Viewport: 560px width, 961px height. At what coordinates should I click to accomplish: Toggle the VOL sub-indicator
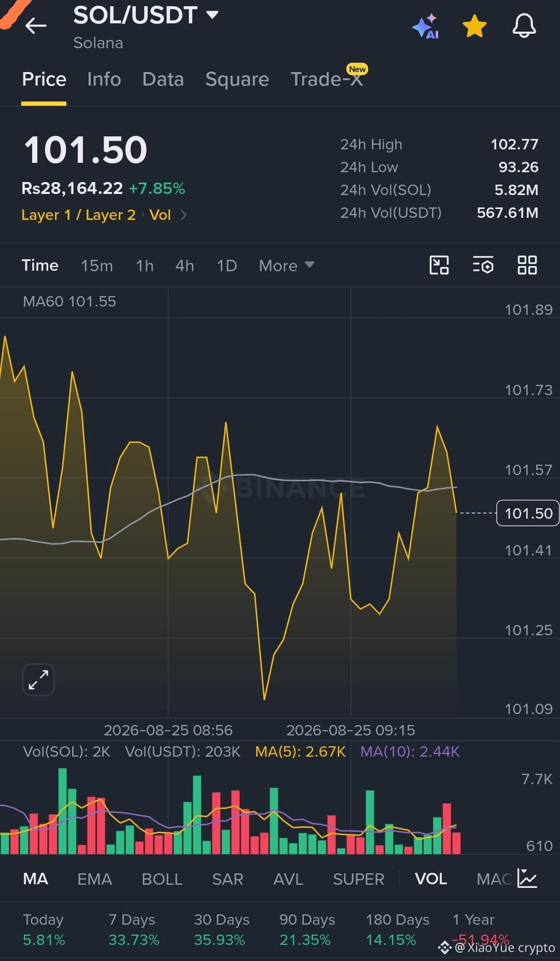coord(431,879)
